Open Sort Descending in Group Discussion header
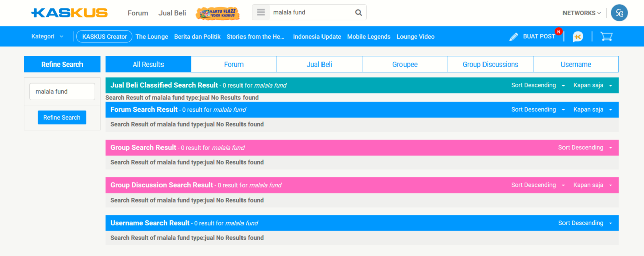The height and width of the screenshot is (256, 644). pos(538,185)
